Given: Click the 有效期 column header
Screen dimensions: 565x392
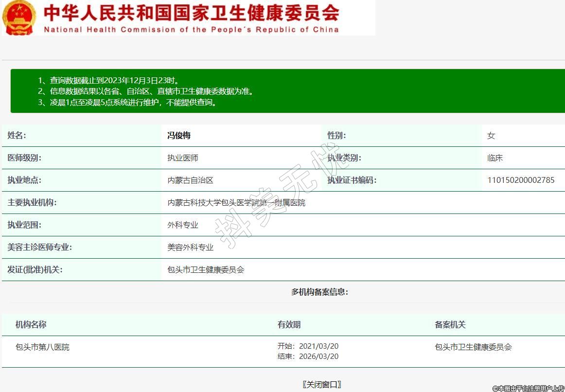Looking at the screenshot, I should pyautogui.click(x=289, y=325).
